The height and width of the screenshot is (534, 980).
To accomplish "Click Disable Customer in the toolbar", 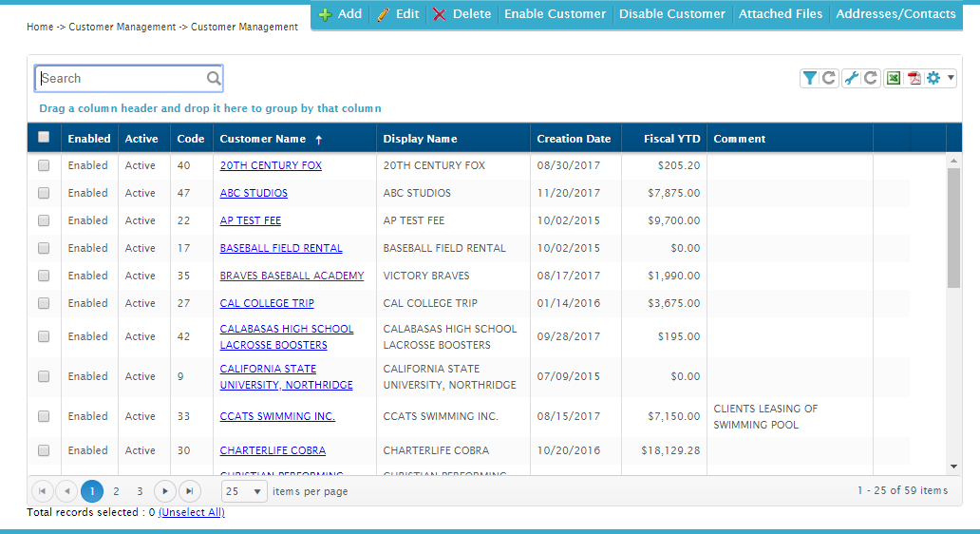I will (672, 13).
